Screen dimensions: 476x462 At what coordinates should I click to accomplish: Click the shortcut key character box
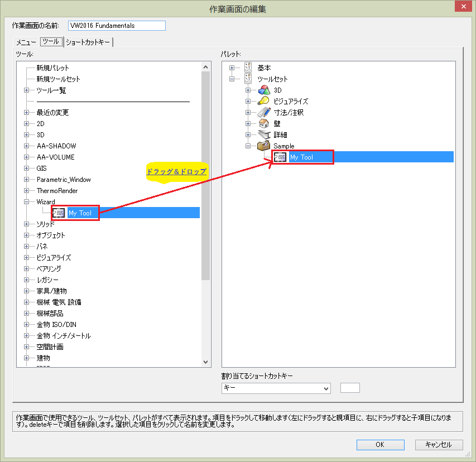coord(350,388)
